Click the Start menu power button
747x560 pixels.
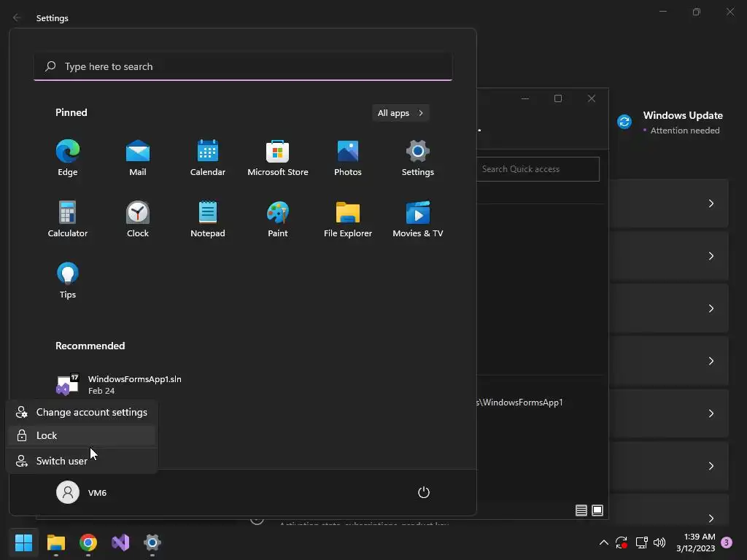pos(424,492)
